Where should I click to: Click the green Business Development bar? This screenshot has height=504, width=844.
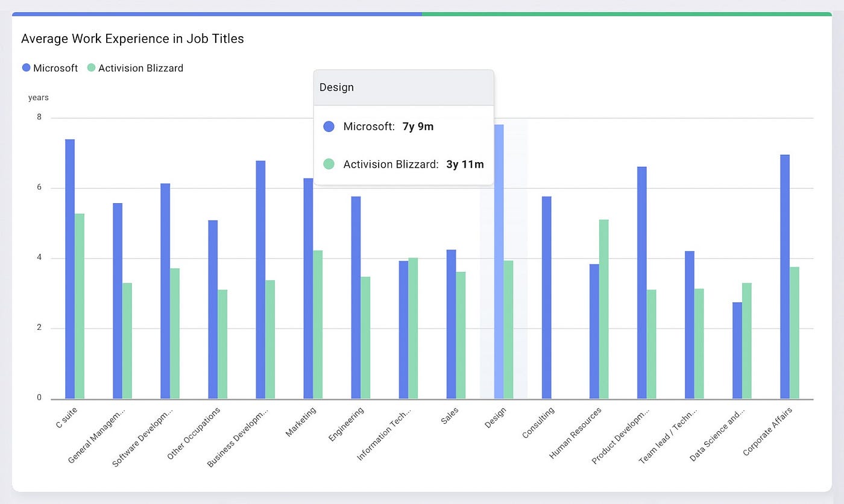pos(270,339)
